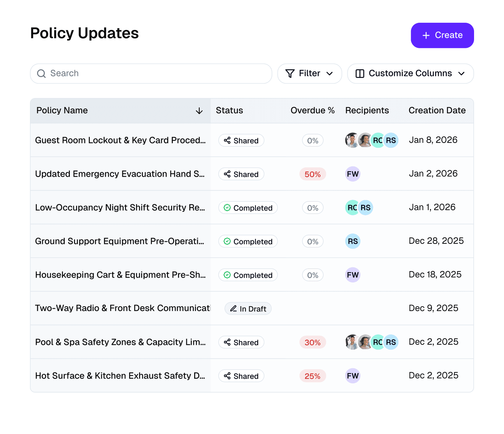Click the sort arrow in Policy Name header
The image size is (504, 434).
(x=199, y=111)
